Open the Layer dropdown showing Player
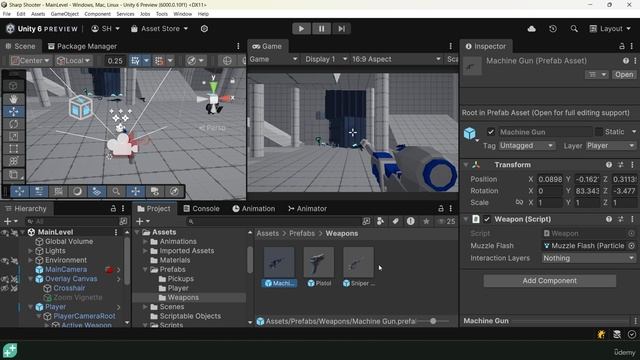 (611, 146)
